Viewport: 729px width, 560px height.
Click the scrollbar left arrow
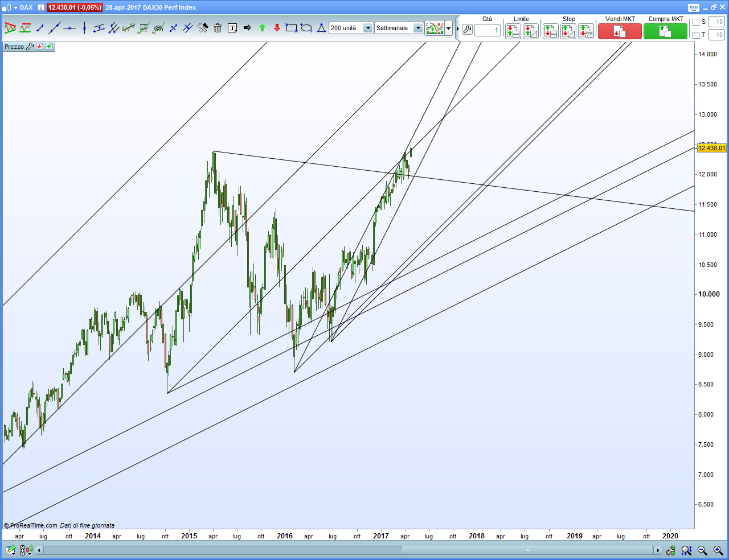39,550
